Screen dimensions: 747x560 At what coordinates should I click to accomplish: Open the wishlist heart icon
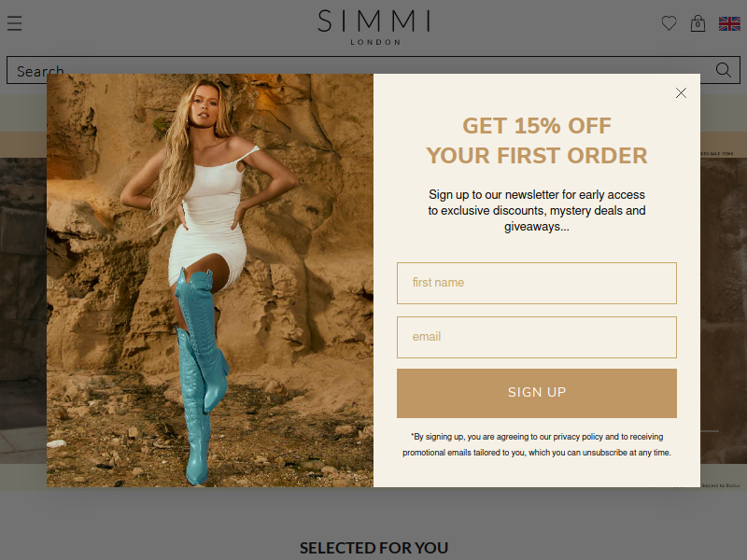(669, 23)
